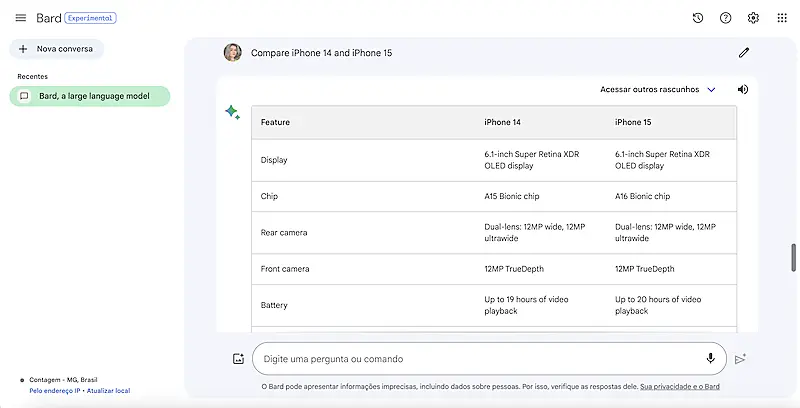
Task: Select iPhone 14 display specification cell
Action: point(532,160)
